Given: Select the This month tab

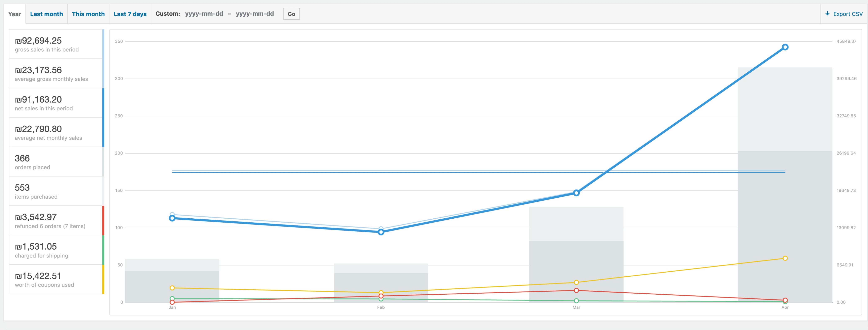Looking at the screenshot, I should 88,14.
